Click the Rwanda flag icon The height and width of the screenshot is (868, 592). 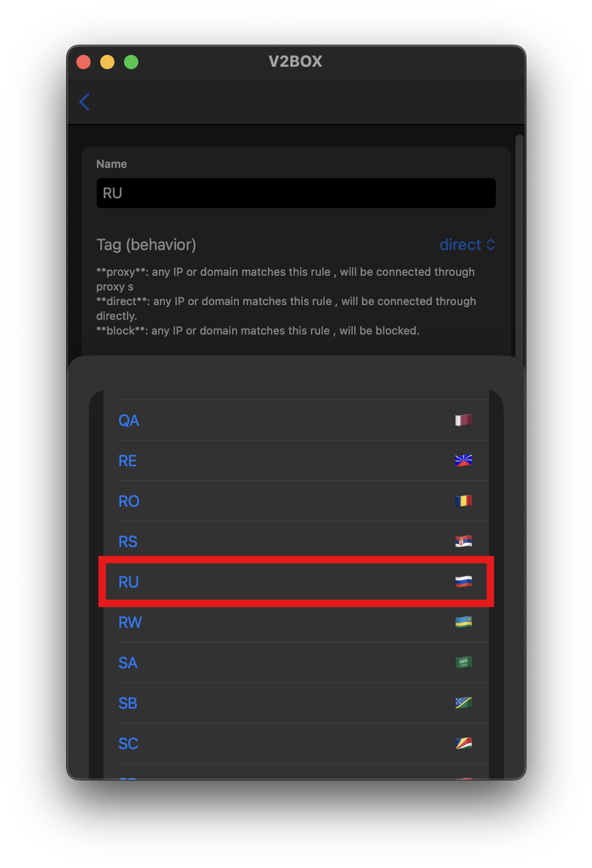(463, 622)
